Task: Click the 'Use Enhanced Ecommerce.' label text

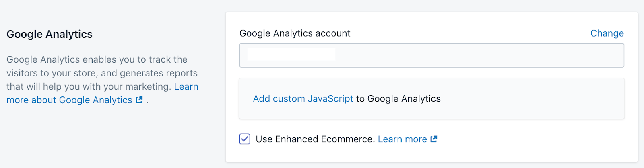Action: tap(315, 139)
